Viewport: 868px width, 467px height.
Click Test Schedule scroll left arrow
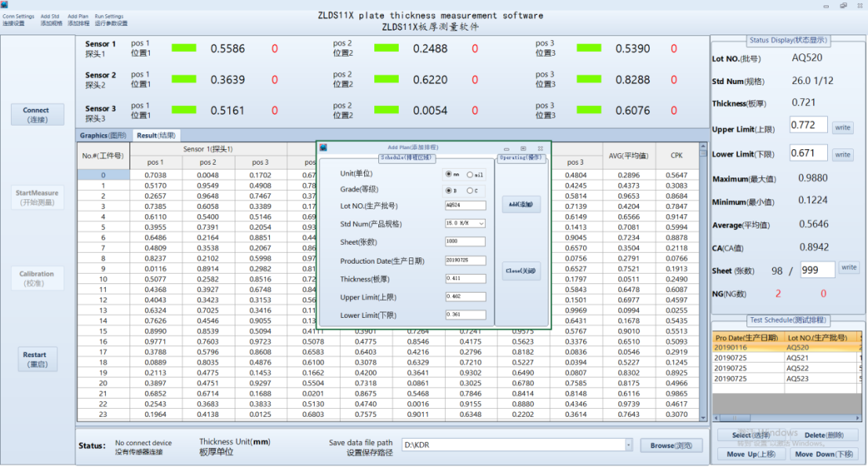[x=717, y=418]
